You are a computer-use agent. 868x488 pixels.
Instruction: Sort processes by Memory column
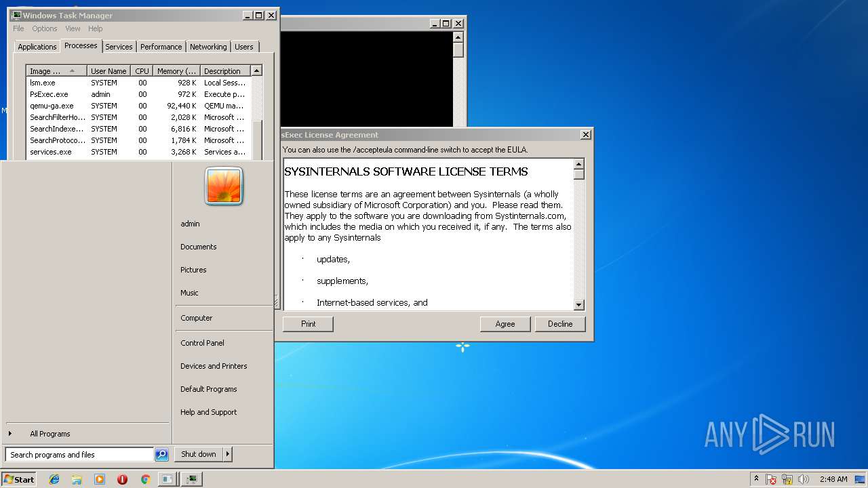point(176,71)
